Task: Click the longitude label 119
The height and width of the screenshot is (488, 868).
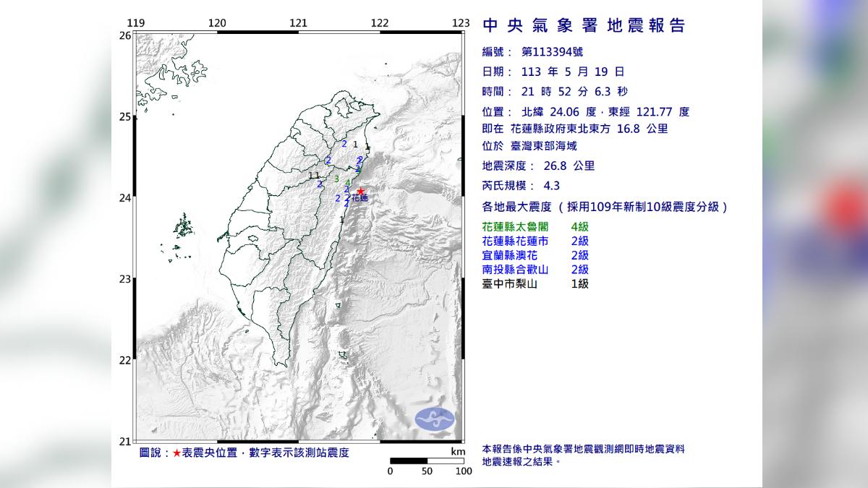Action: [x=137, y=23]
